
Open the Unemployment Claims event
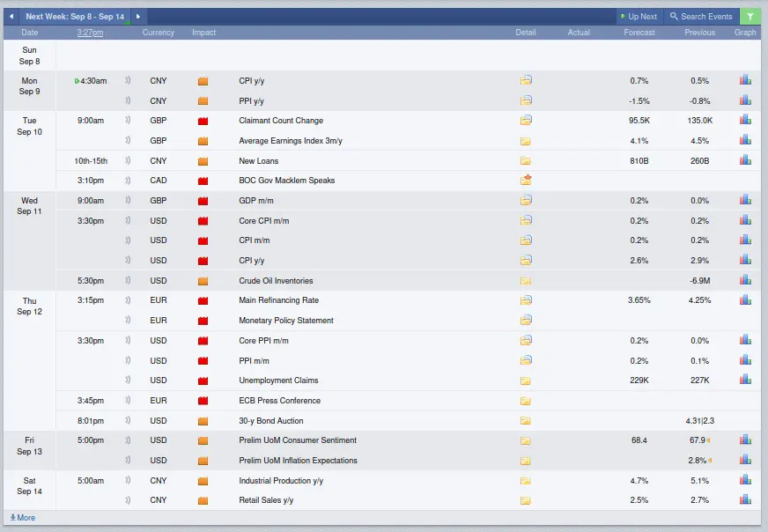278,381
